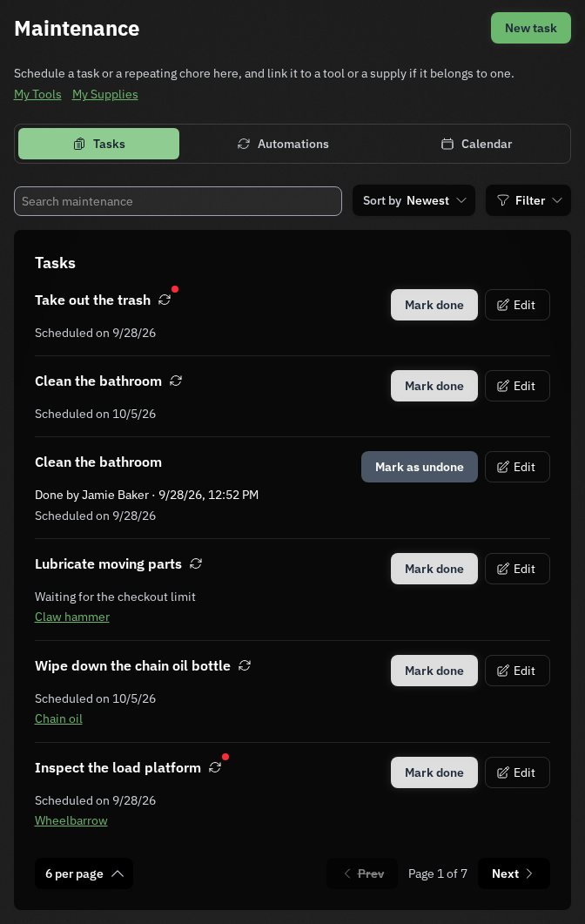Screen dimensions: 585x924
Task: Focus the Search maintenance field
Action: (178, 201)
